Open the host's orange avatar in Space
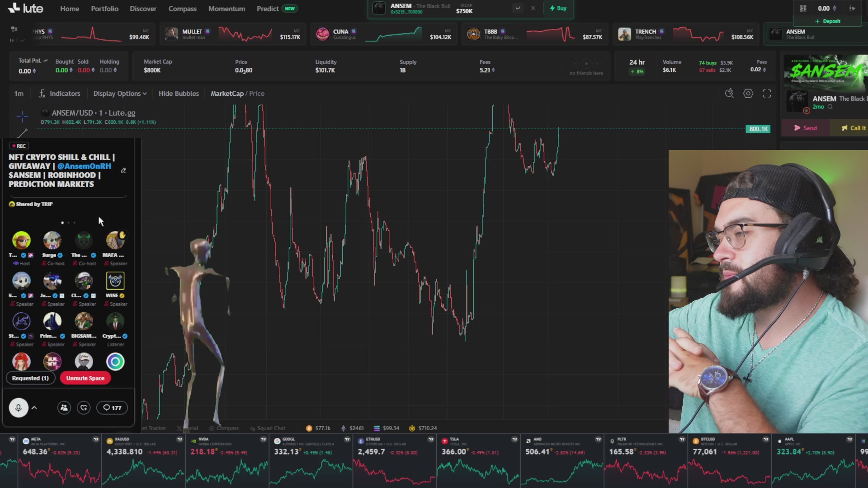Screen dimensions: 868x488 tap(21, 240)
